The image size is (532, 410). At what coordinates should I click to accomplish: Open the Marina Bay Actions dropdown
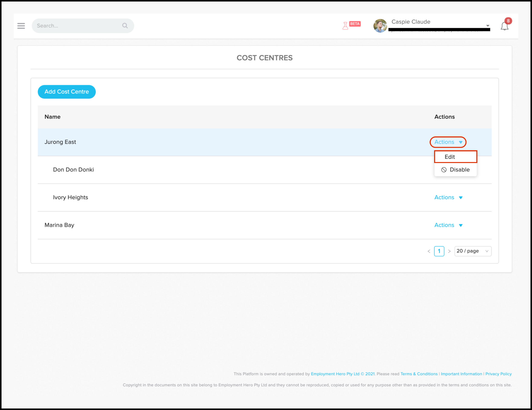pyautogui.click(x=448, y=225)
